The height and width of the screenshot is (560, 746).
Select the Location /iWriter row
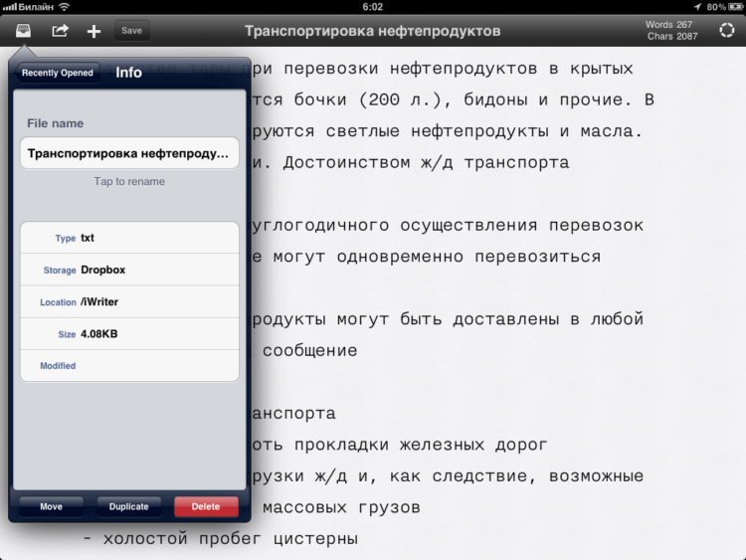[129, 301]
